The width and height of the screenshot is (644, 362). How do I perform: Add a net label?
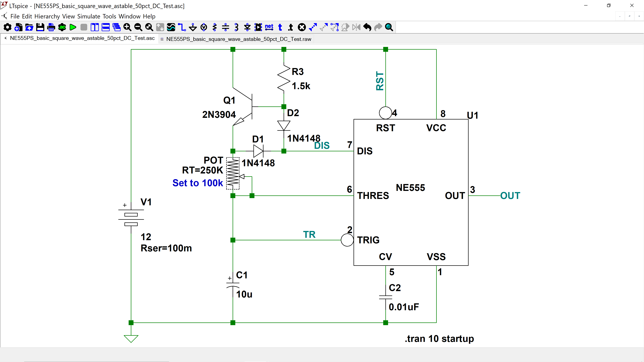269,27
